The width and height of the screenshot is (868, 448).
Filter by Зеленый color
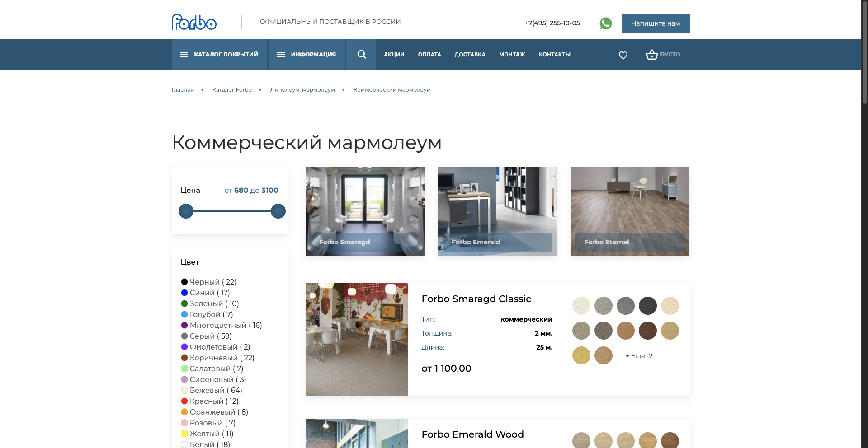pos(210,303)
